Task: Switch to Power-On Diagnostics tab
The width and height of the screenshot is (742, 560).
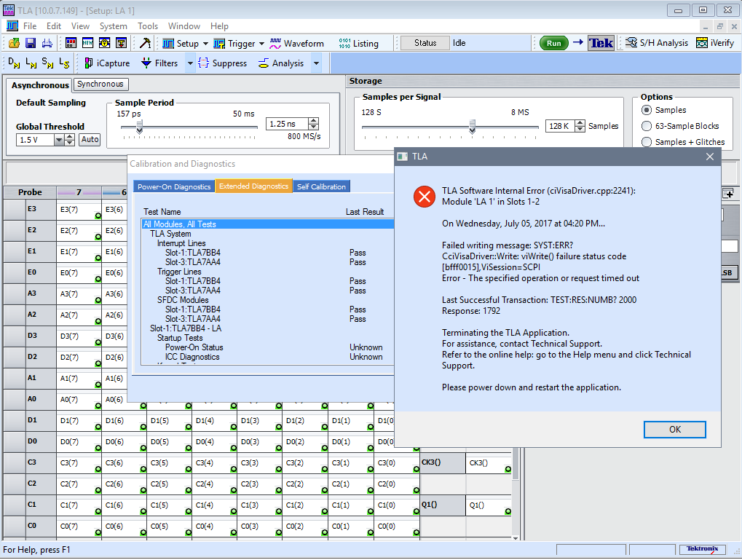Action: [174, 186]
